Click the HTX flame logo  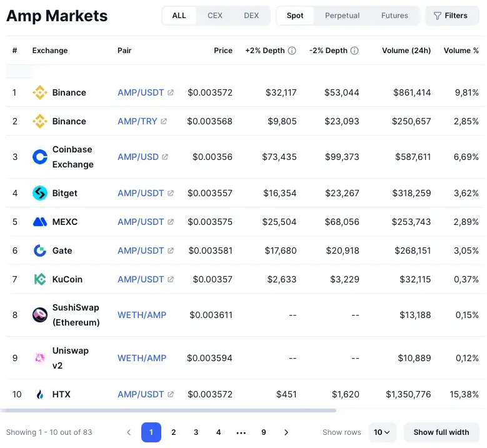pos(40,394)
